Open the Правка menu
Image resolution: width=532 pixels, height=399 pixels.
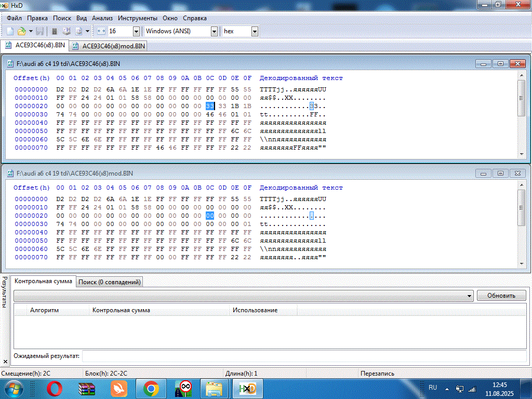(37, 18)
